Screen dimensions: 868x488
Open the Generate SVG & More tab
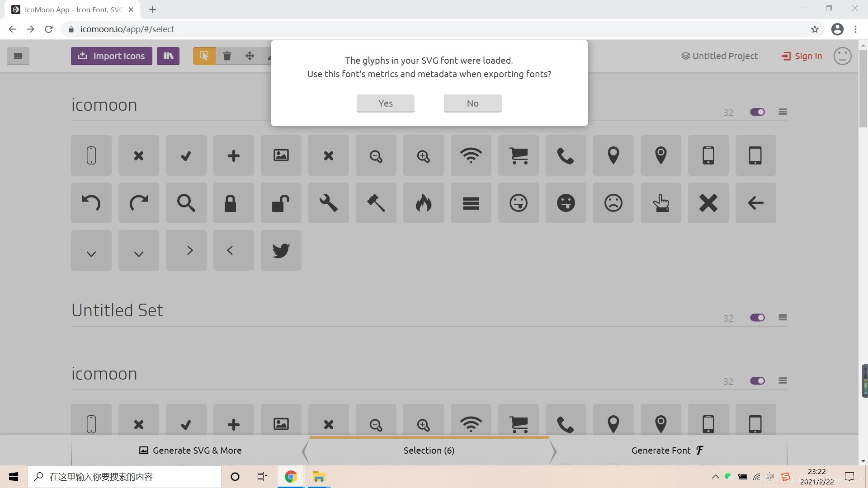[x=190, y=450]
